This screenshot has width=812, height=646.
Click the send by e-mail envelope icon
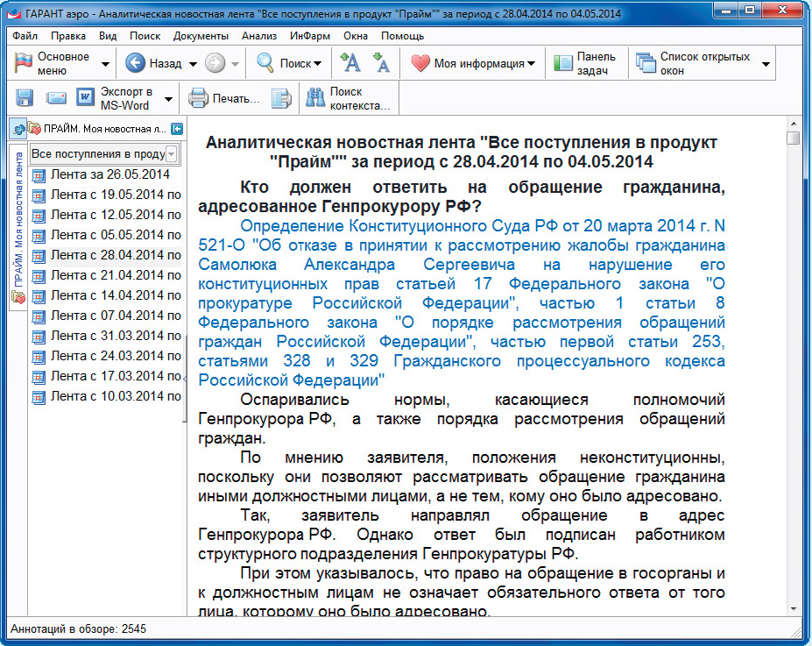coord(56,98)
